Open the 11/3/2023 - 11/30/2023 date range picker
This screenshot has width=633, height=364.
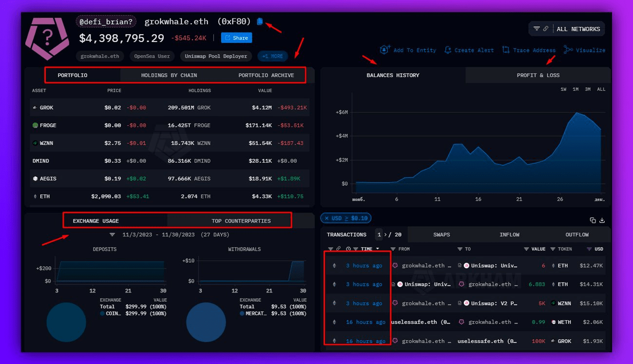point(159,234)
